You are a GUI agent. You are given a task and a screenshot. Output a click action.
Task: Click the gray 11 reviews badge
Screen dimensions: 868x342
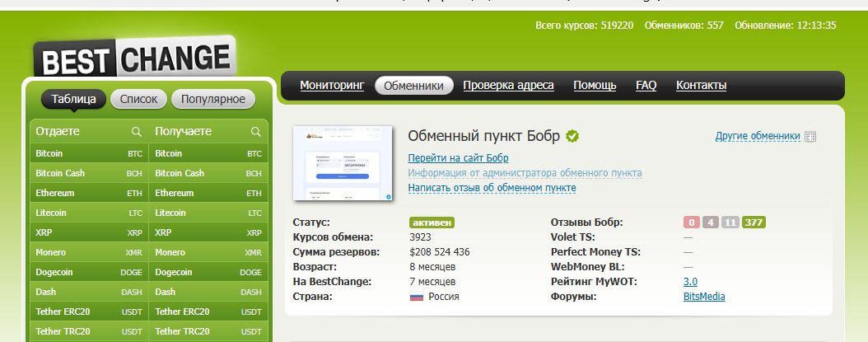pos(730,223)
